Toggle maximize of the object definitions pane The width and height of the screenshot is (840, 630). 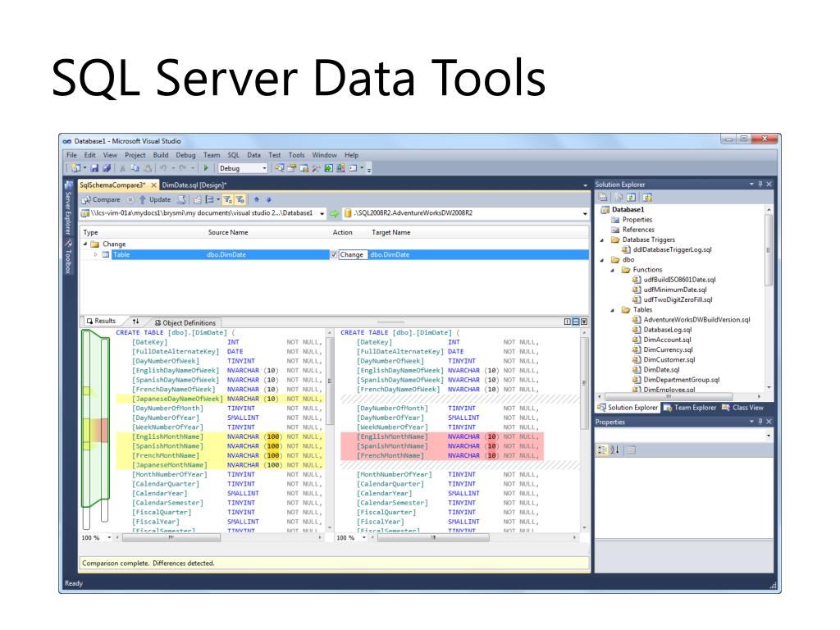click(x=584, y=322)
